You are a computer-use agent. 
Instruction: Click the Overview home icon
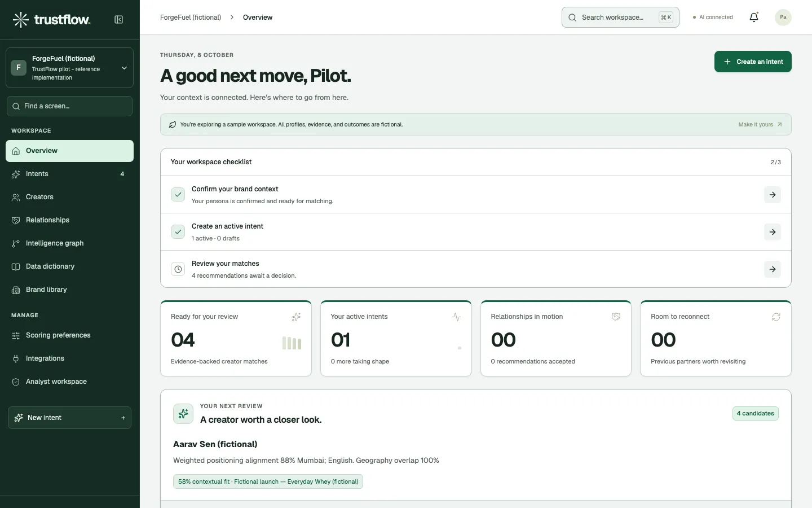(x=16, y=151)
